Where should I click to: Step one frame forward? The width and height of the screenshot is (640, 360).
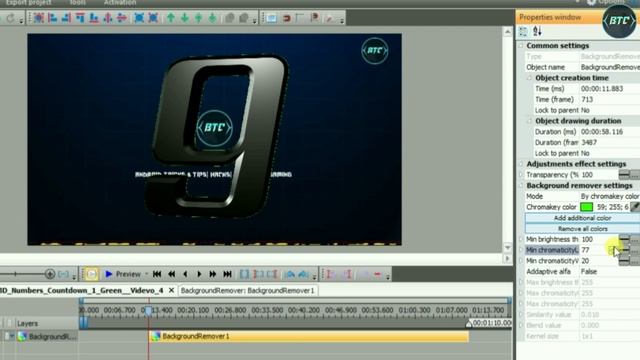click(199, 274)
